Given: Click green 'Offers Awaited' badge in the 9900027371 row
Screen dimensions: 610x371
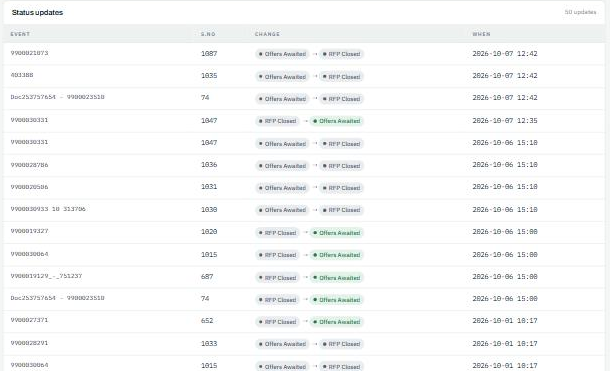Looking at the screenshot, I should coord(337,322).
